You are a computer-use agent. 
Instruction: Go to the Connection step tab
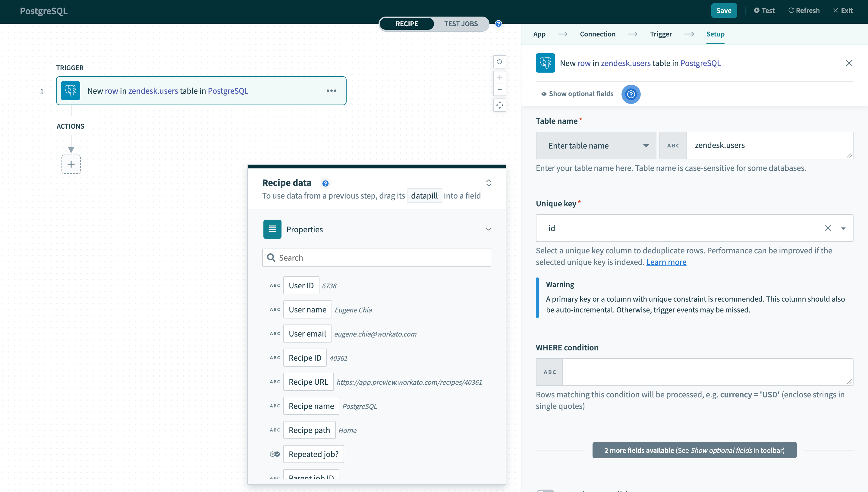coord(597,34)
